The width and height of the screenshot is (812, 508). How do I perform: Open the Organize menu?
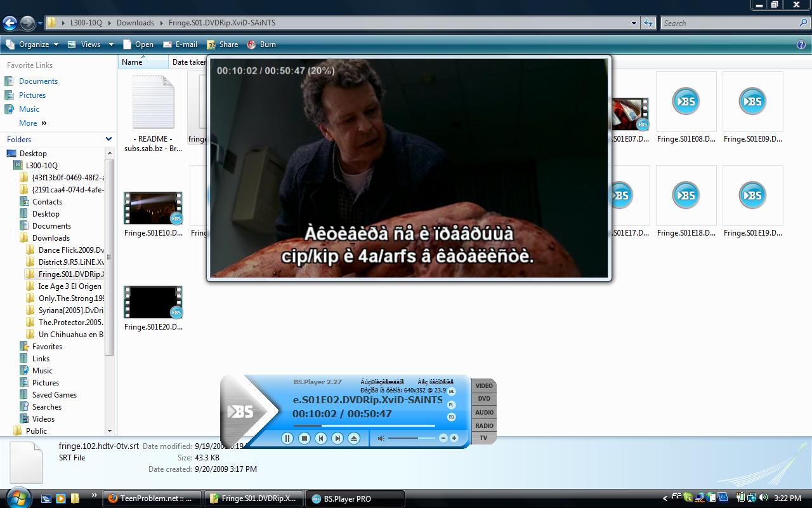(32, 44)
